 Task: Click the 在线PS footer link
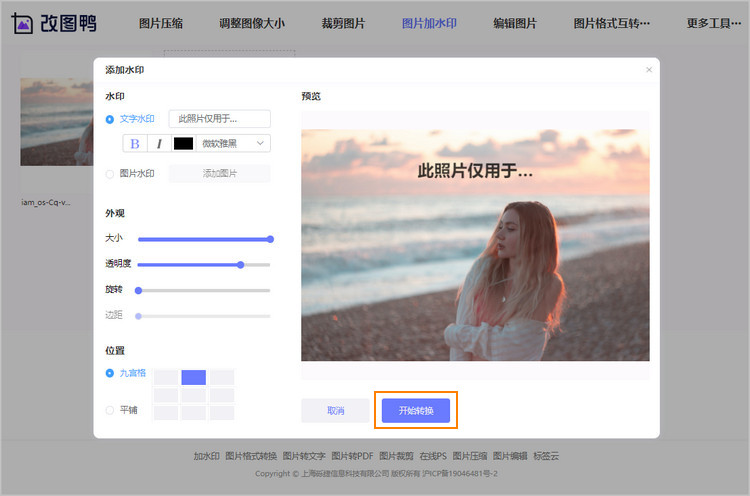click(x=433, y=456)
